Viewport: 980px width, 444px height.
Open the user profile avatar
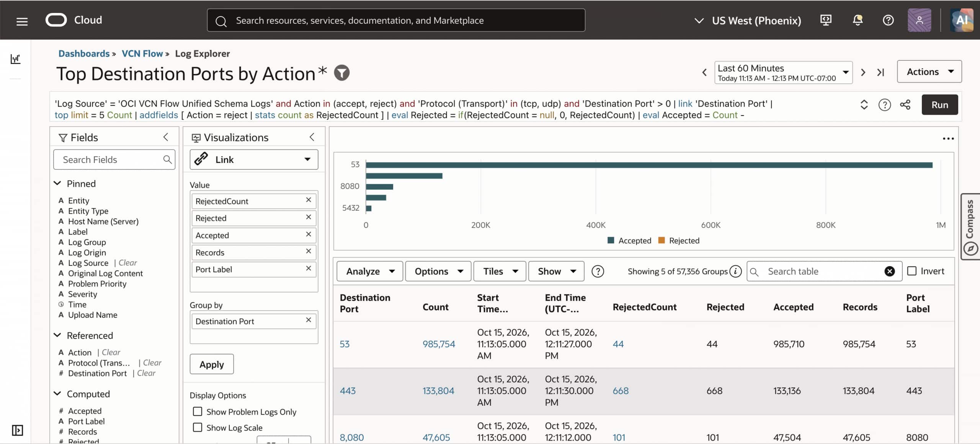point(919,20)
